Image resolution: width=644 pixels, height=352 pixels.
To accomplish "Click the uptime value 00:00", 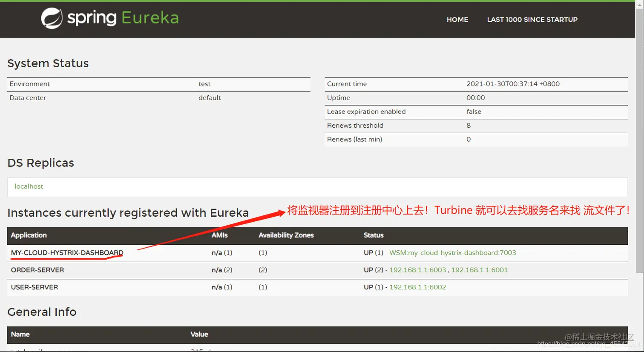I will (475, 98).
